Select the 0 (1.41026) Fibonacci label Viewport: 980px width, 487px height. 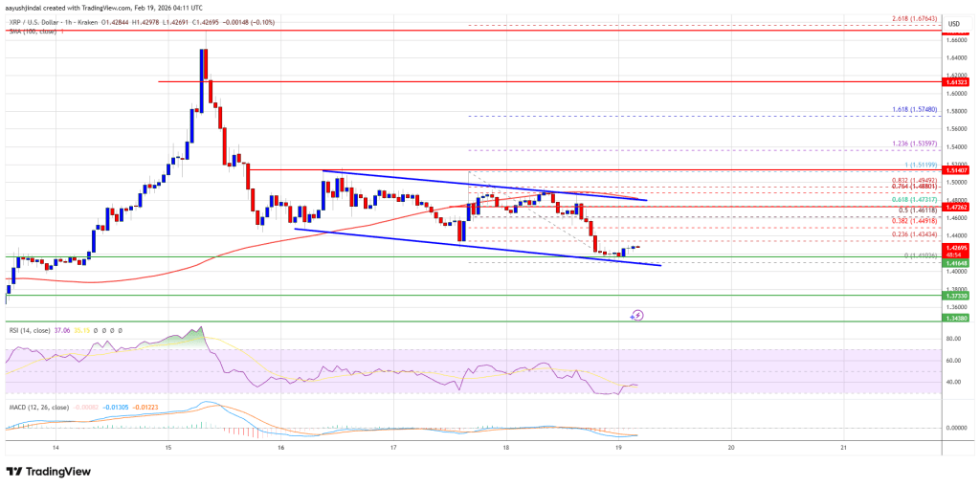tap(920, 255)
